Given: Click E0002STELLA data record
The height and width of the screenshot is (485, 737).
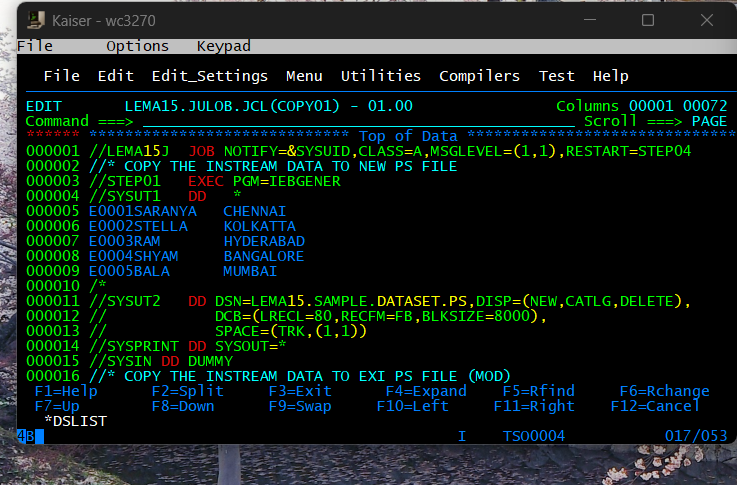Looking at the screenshot, I should (x=138, y=227).
